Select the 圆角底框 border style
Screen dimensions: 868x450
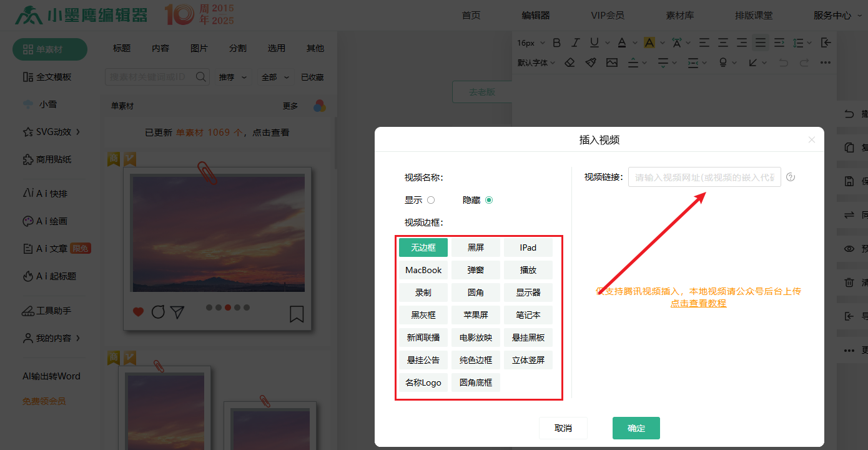(476, 382)
